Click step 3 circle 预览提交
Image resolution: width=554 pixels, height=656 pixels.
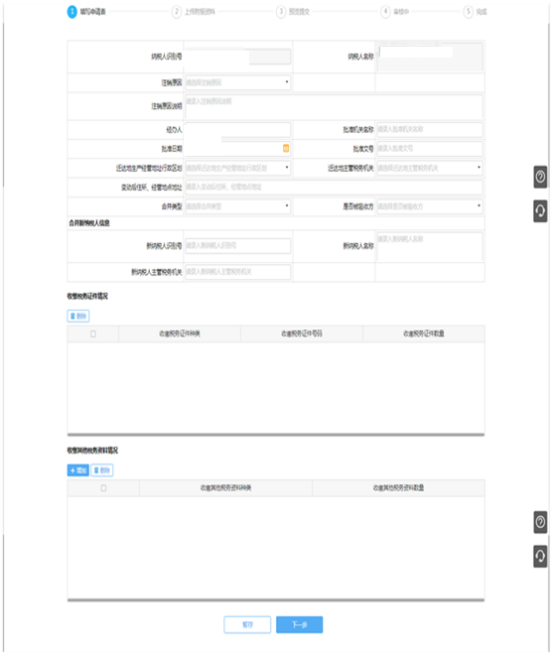coord(281,12)
